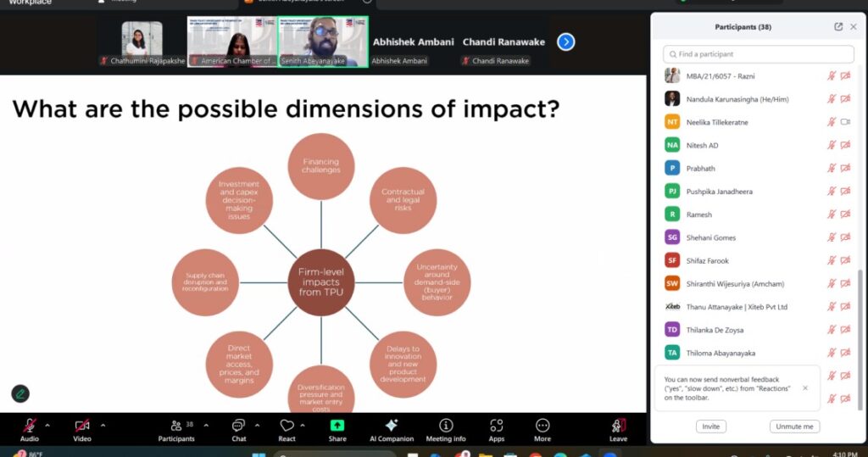
Task: Select participant Shehani Gomes
Action: click(x=757, y=237)
